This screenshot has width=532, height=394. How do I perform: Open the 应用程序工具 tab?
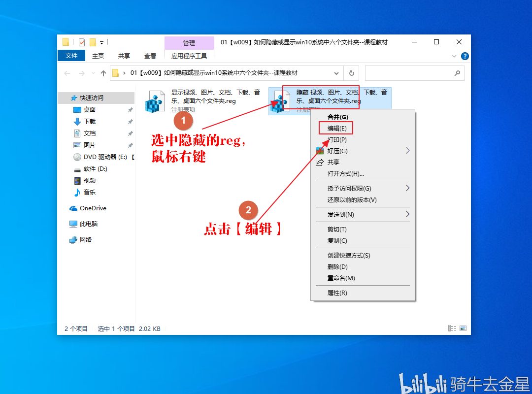189,56
